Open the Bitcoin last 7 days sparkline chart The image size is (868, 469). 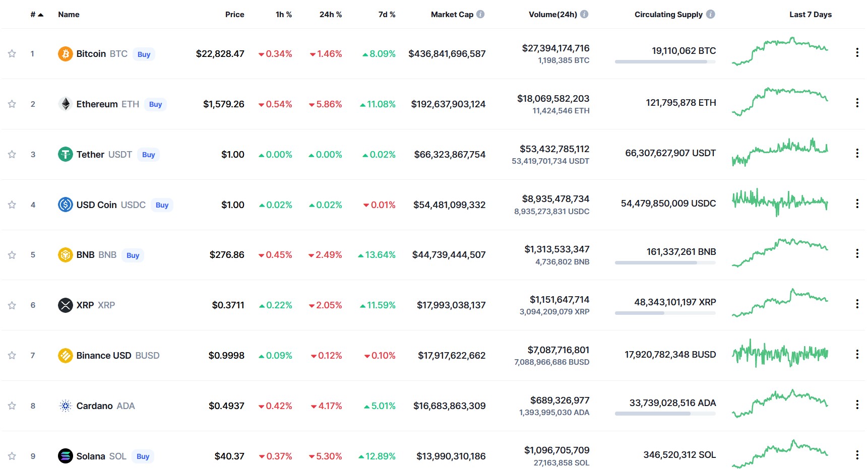click(780, 51)
